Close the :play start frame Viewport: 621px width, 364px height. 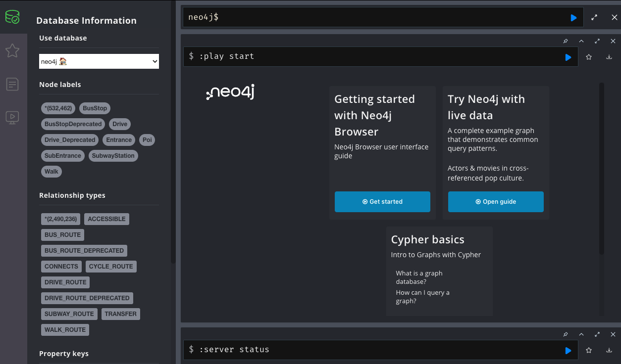point(613,41)
